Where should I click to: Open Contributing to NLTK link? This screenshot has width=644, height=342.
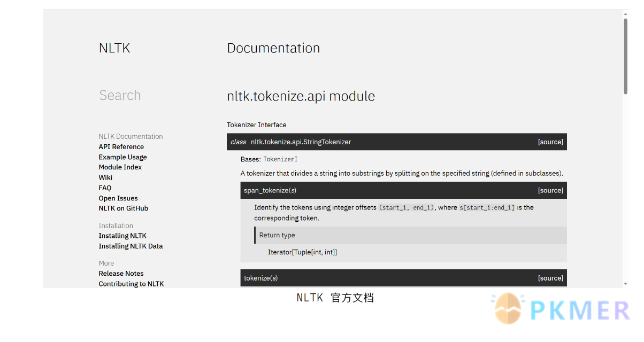coord(131,284)
